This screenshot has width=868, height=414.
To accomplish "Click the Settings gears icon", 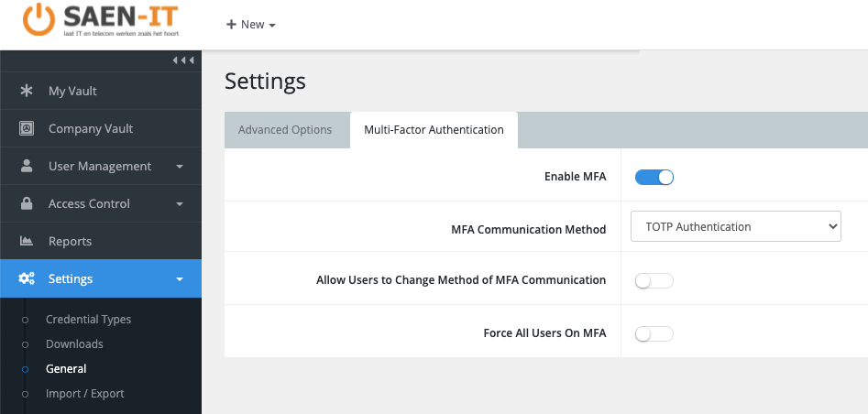I will click(27, 278).
